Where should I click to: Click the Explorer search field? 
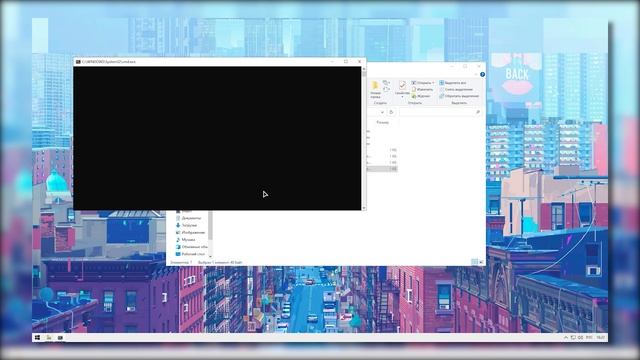point(440,112)
